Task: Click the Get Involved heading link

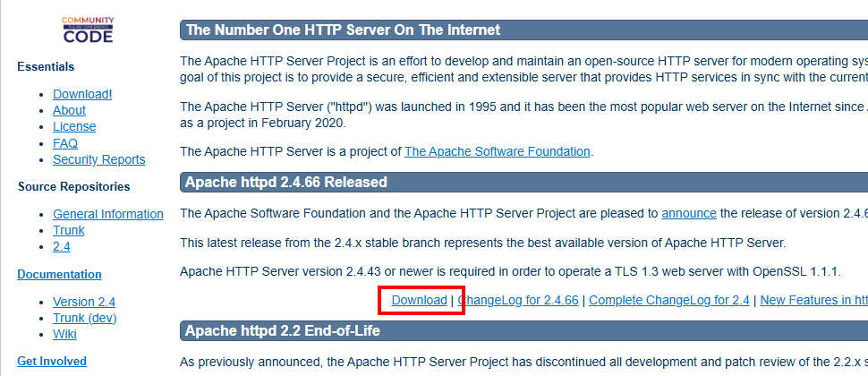Action: [52, 361]
